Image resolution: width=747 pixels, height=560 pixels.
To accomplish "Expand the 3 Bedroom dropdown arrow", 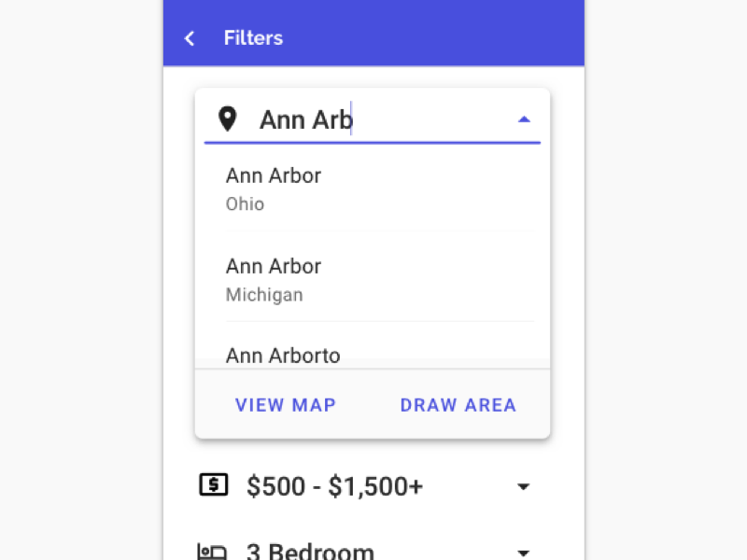I will click(x=524, y=552).
